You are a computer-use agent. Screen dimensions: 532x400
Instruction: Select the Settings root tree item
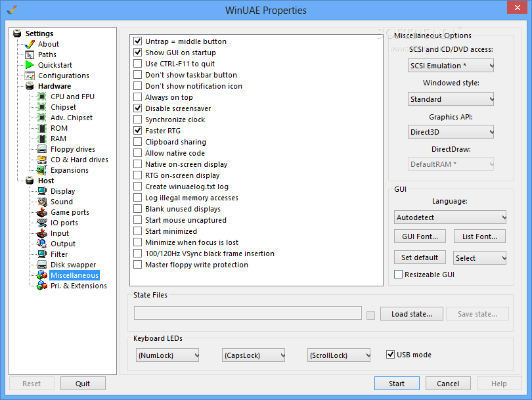pyautogui.click(x=39, y=33)
